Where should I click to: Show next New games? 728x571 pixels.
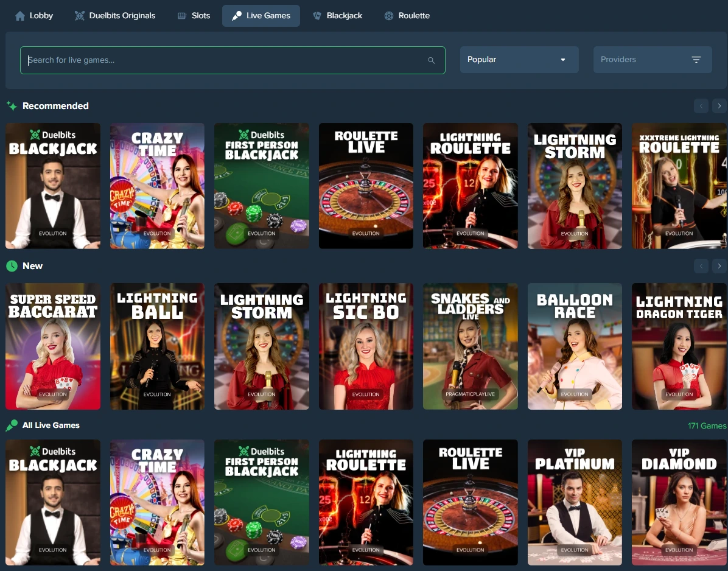[x=719, y=266]
